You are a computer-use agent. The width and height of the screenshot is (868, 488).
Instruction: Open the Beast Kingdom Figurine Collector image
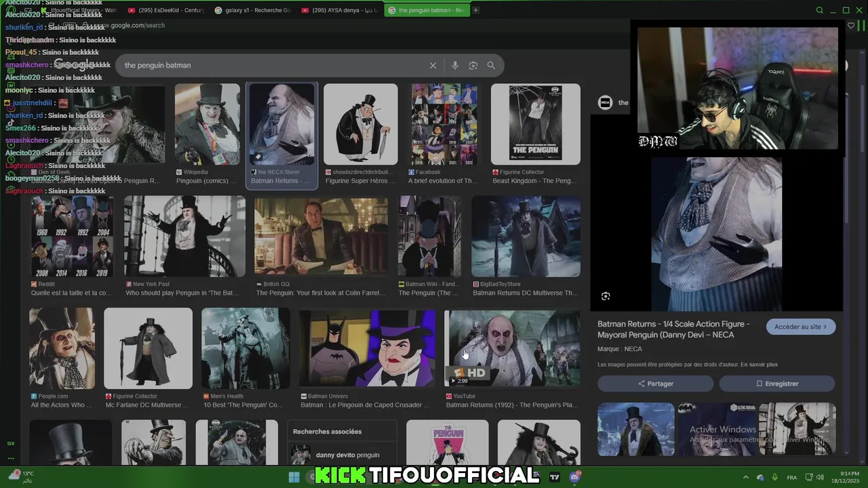click(x=536, y=124)
